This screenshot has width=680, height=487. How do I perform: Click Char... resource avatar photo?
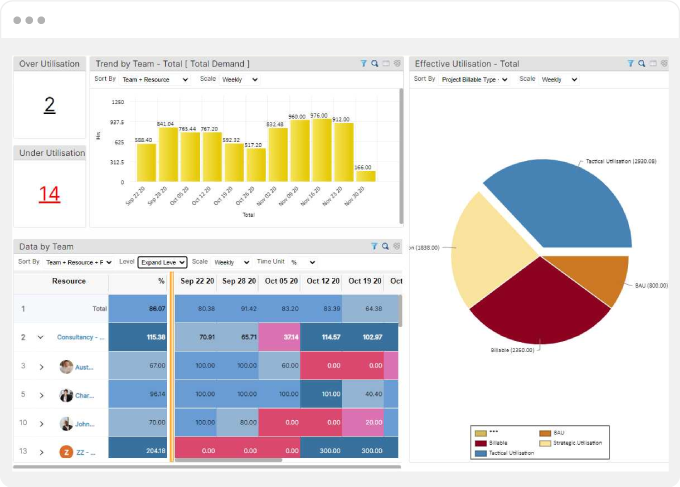pos(66,395)
